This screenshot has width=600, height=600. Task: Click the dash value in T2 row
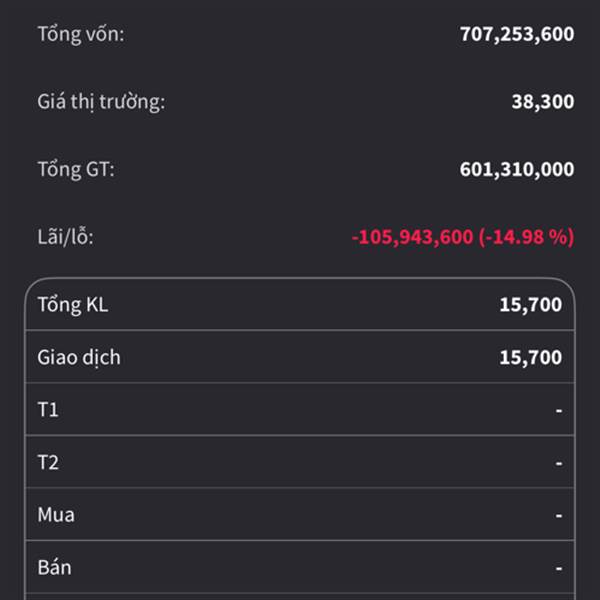(x=558, y=462)
